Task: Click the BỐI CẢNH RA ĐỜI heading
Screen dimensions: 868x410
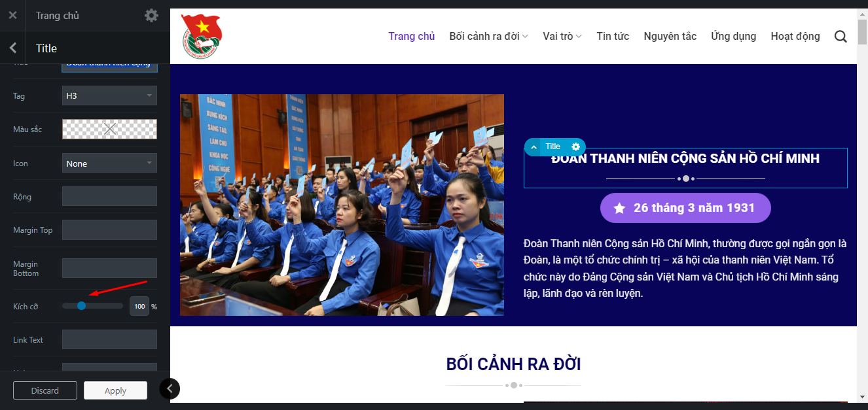Action: [513, 364]
